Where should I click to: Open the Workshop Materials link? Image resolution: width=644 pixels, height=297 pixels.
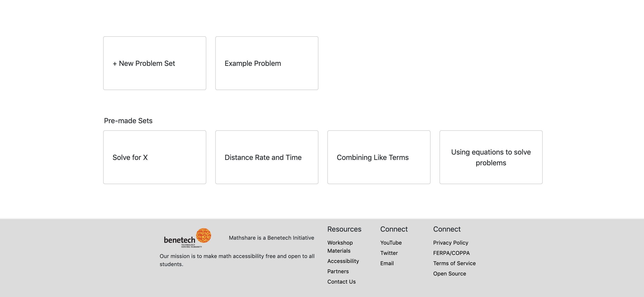[339, 247]
